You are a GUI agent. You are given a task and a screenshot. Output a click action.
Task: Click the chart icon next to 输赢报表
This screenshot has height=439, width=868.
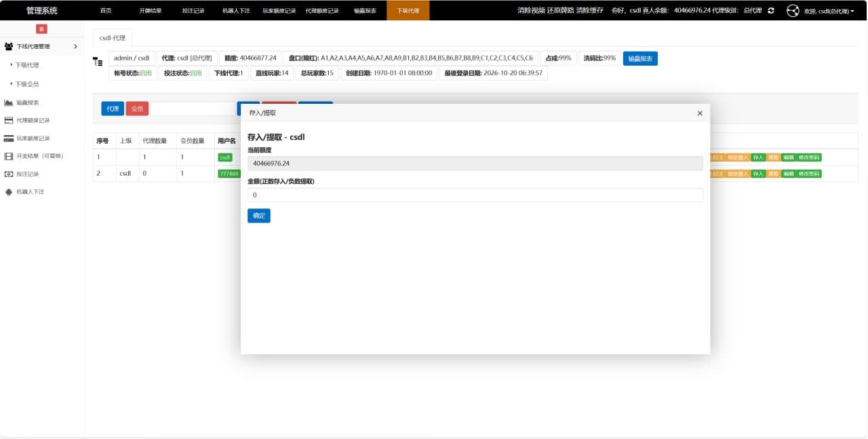[9, 102]
